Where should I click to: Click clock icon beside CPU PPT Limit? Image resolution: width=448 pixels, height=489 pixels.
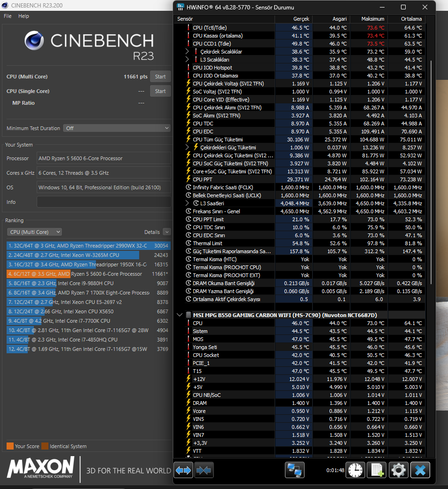coord(188,219)
